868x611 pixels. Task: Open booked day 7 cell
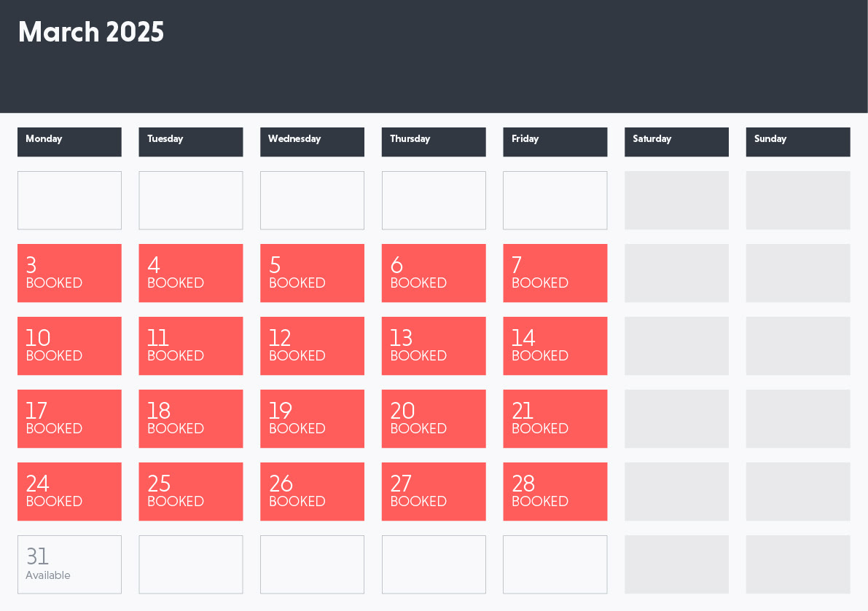555,273
